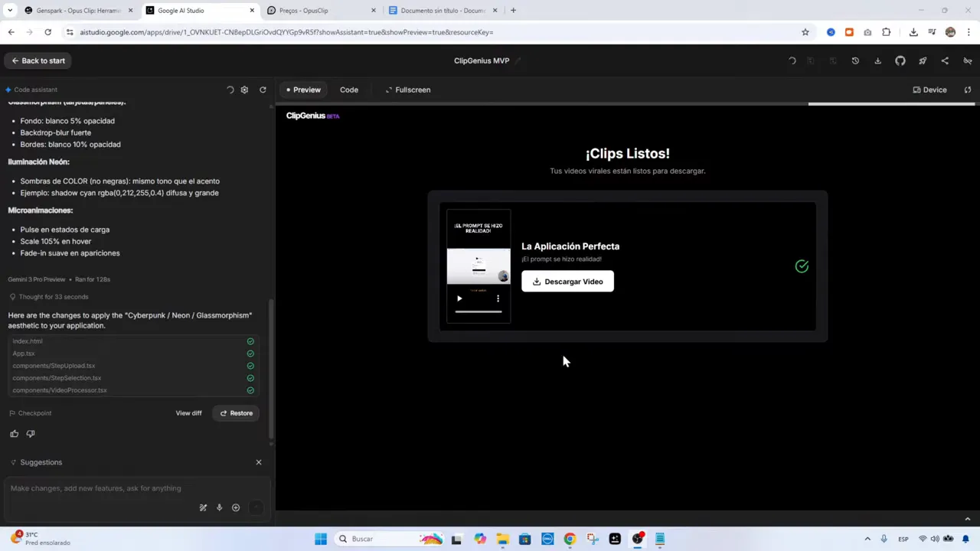Switch to the Code tab
This screenshot has height=551, width=980.
349,90
